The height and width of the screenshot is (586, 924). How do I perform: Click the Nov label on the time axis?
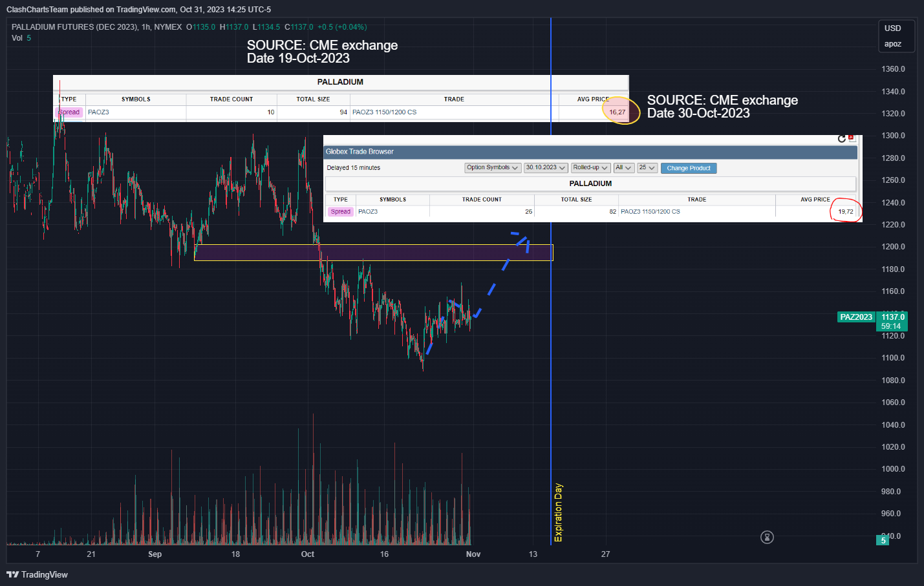click(473, 554)
